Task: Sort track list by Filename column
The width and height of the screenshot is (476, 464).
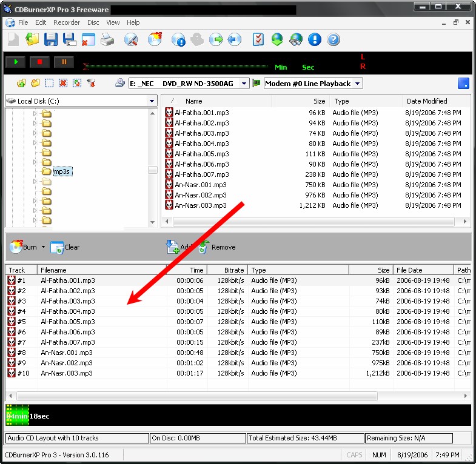Action: (x=102, y=270)
